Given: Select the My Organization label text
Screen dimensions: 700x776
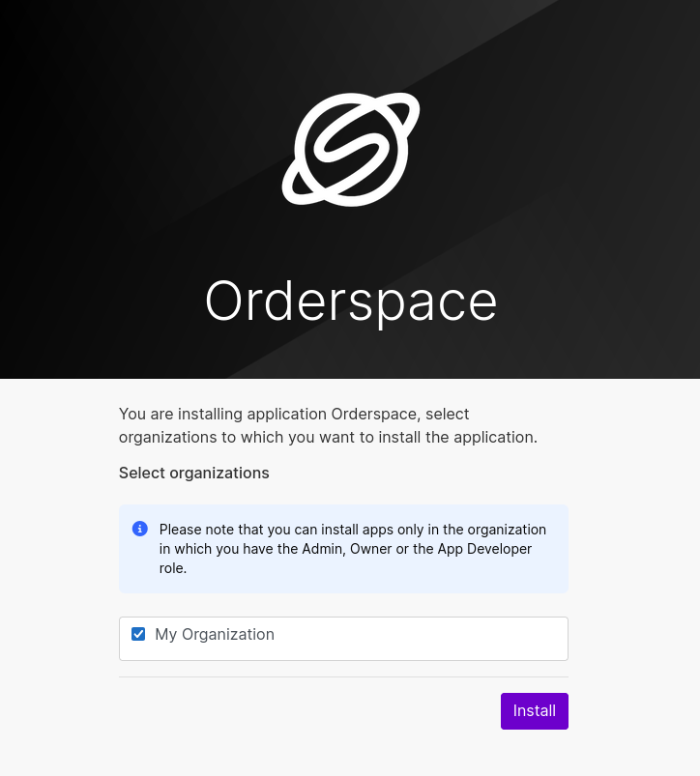Looking at the screenshot, I should [x=215, y=634].
